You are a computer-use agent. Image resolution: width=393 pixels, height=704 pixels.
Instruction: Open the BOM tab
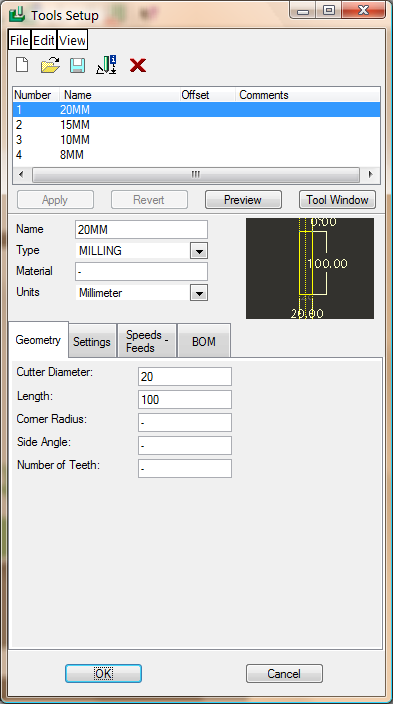(x=204, y=342)
